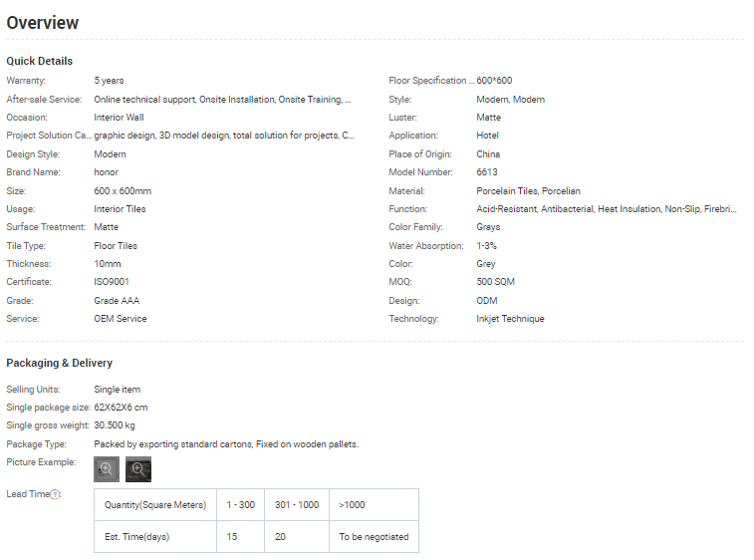Viewport: 754px width, 560px height.
Task: Click the MOQ value 500 SQM
Action: [x=496, y=282]
